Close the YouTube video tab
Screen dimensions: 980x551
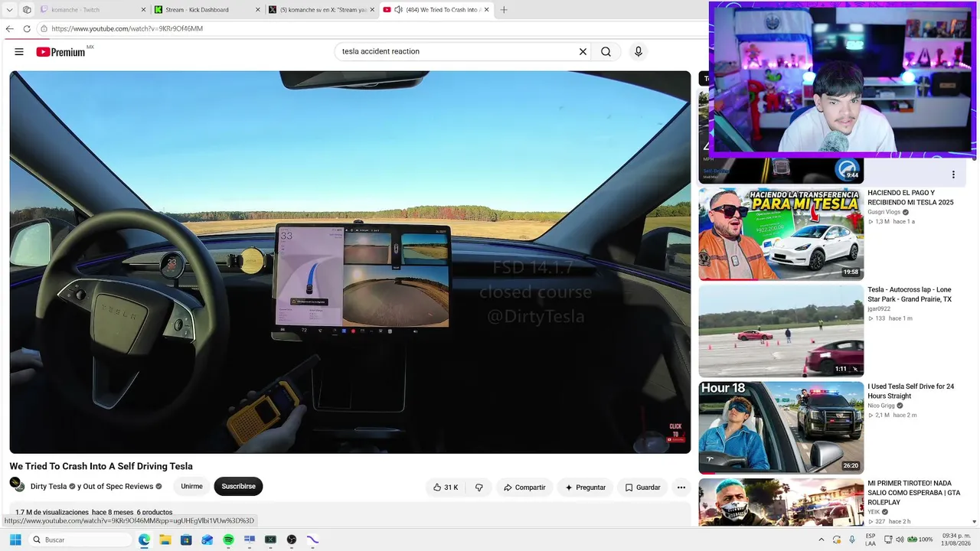[486, 10]
